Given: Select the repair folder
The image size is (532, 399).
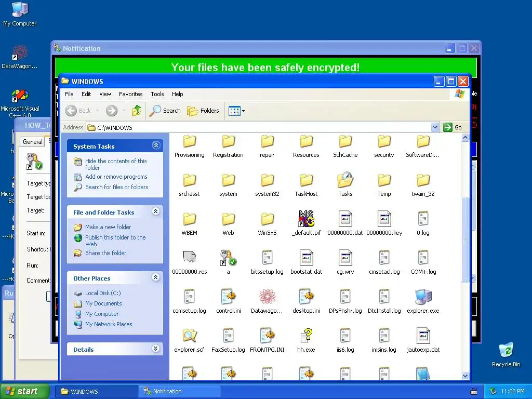Looking at the screenshot, I should coord(267,147).
